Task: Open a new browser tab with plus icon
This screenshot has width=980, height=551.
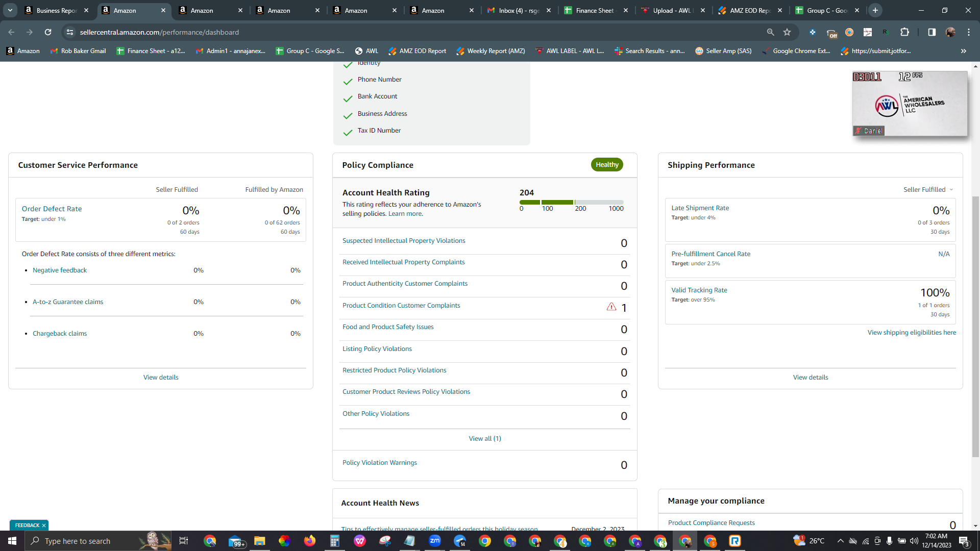Action: pyautogui.click(x=875, y=10)
